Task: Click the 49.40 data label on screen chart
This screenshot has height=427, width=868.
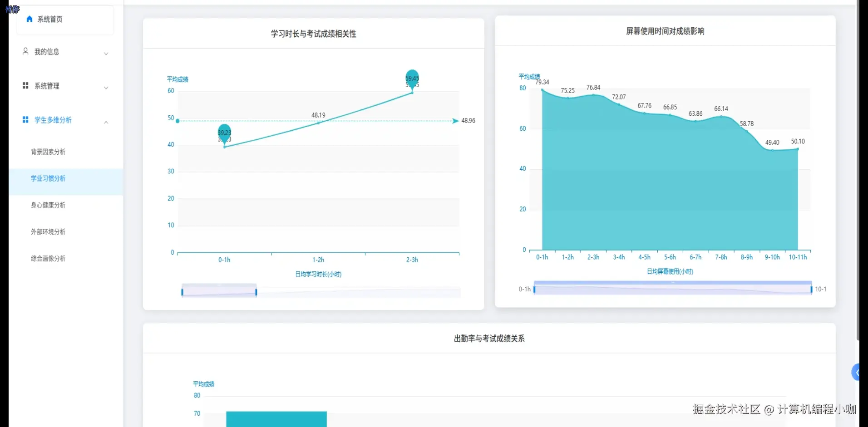Action: (772, 142)
